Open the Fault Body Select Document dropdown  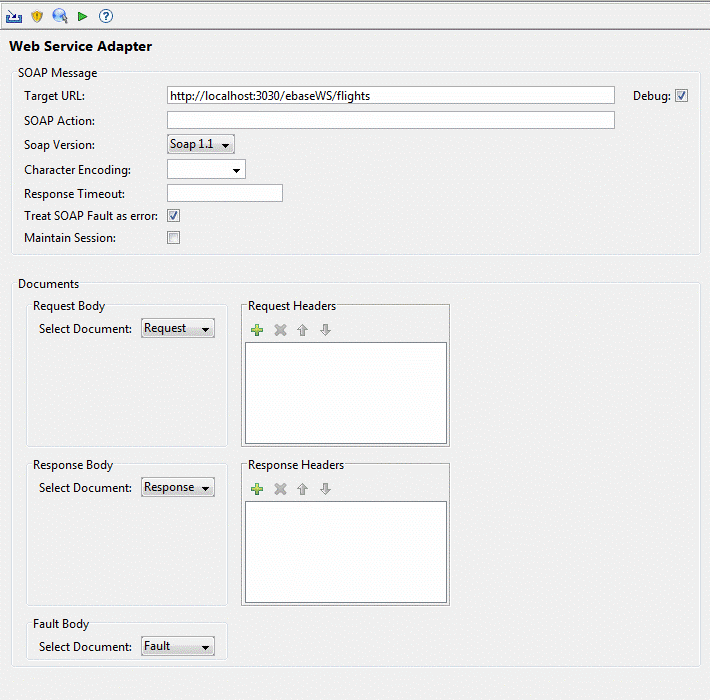[x=178, y=647]
